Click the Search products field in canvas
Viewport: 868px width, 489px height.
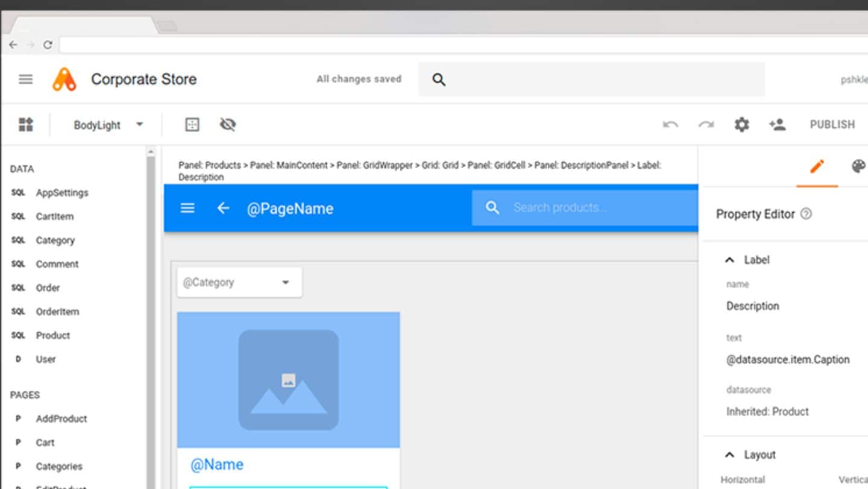[x=591, y=208]
